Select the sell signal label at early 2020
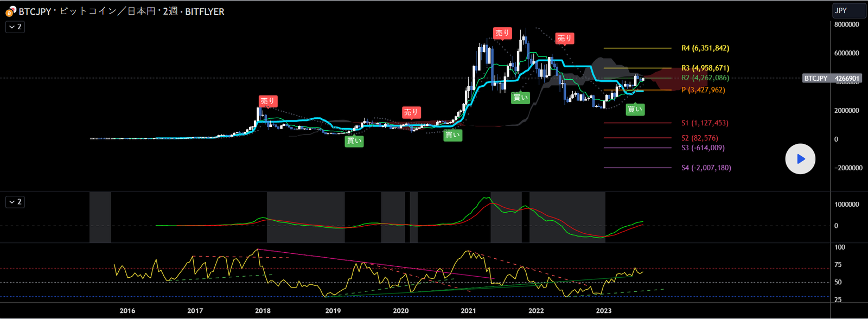 pyautogui.click(x=411, y=112)
